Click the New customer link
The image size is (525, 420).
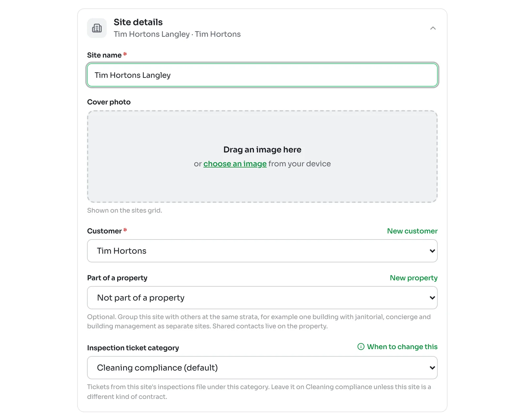coord(412,231)
